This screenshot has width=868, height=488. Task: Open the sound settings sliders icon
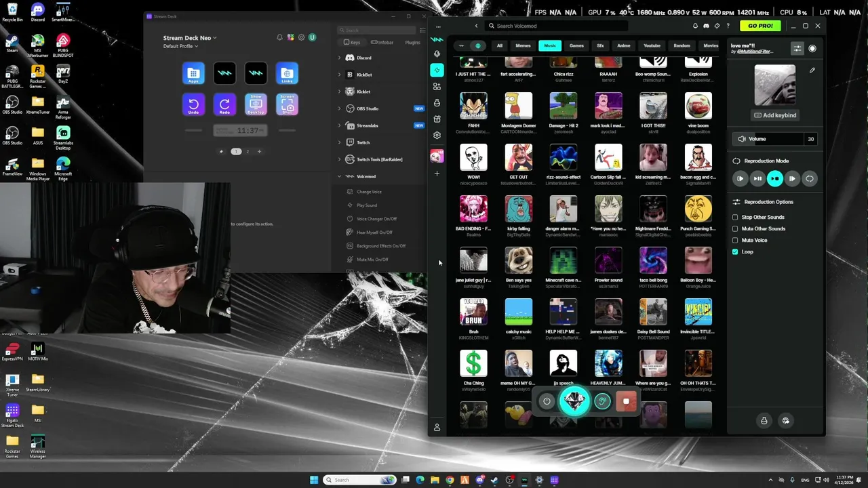(797, 49)
